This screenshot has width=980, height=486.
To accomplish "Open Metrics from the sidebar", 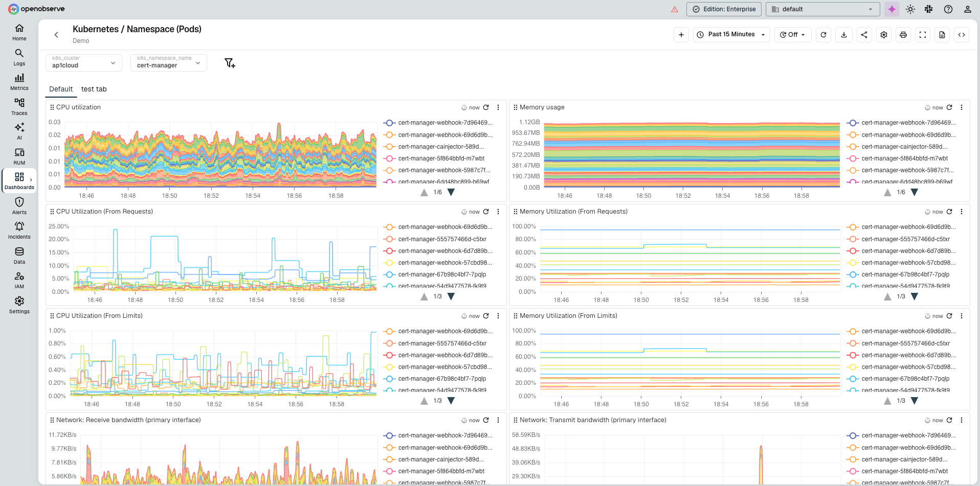I will 19,82.
